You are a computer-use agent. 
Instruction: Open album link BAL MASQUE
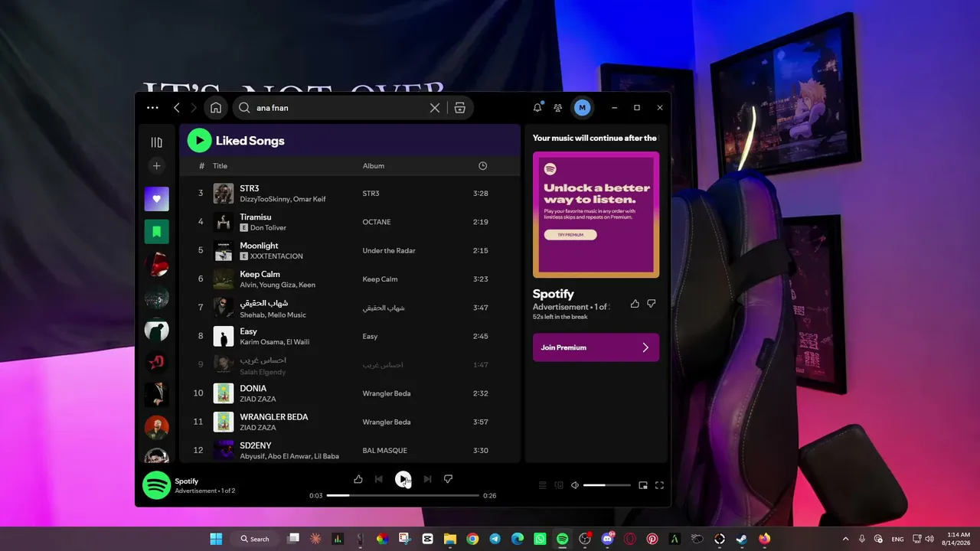point(385,451)
